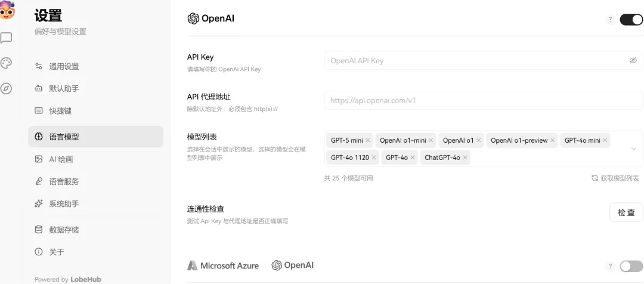The width and height of the screenshot is (644, 284).
Task: Remove the GPT-4o model tag
Action: (x=413, y=158)
